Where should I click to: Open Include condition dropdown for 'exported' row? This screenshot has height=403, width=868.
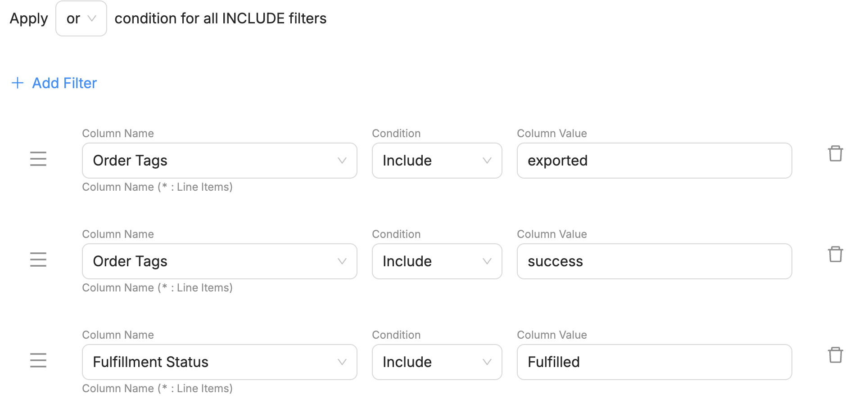(x=437, y=161)
